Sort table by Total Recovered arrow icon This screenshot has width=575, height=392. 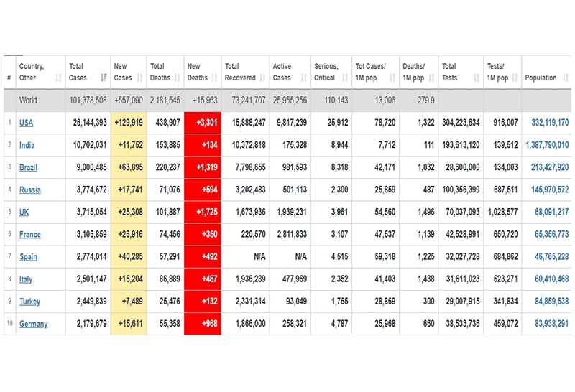click(263, 78)
